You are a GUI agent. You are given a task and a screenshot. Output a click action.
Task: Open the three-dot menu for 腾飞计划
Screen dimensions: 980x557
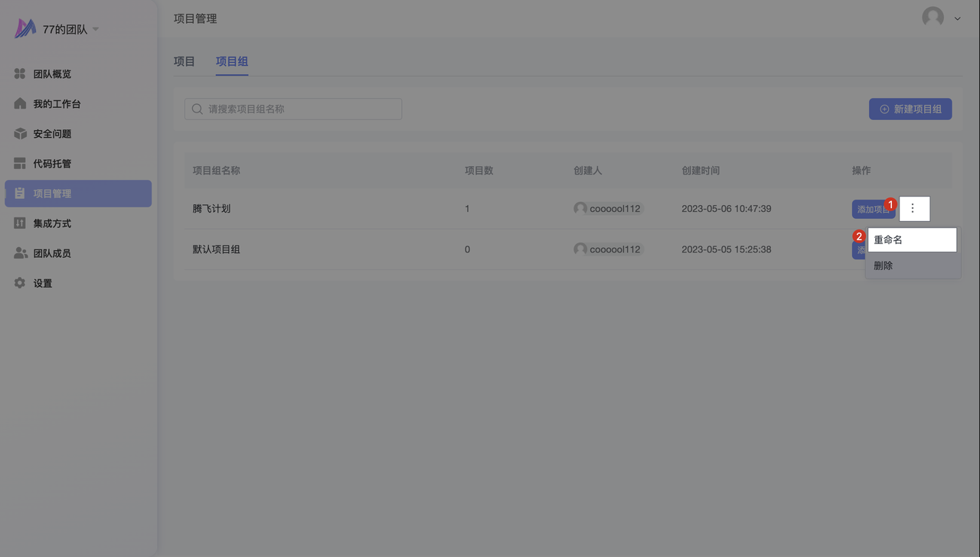(x=914, y=209)
